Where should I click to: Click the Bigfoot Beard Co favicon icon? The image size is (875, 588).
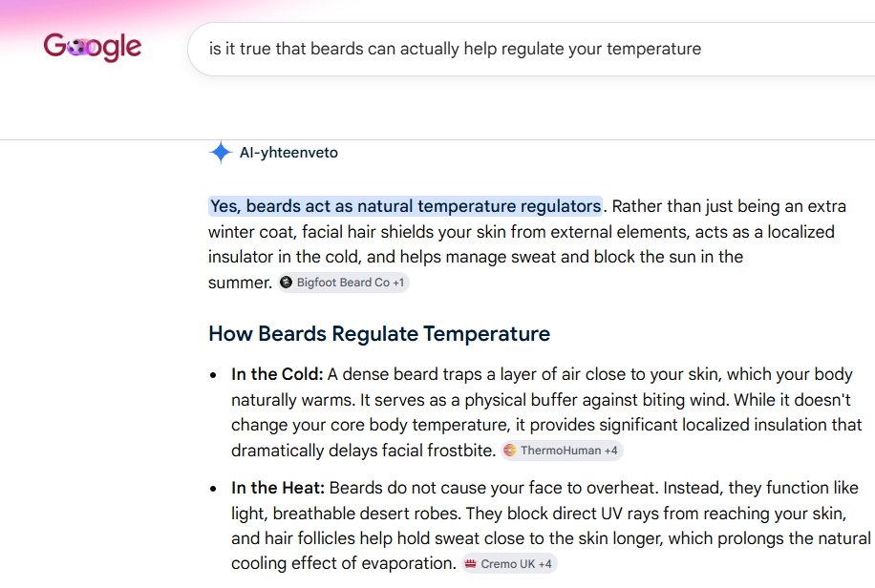coord(287,283)
